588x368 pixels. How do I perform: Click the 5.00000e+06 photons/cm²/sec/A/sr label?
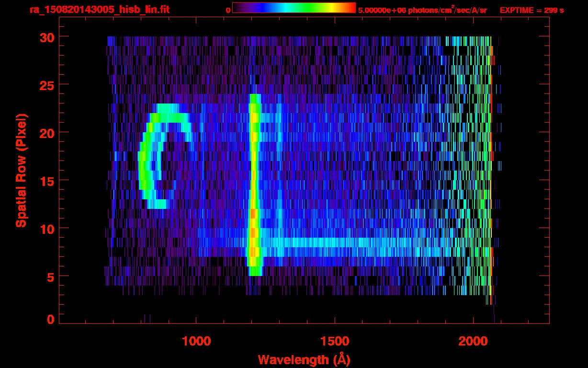tap(422, 10)
